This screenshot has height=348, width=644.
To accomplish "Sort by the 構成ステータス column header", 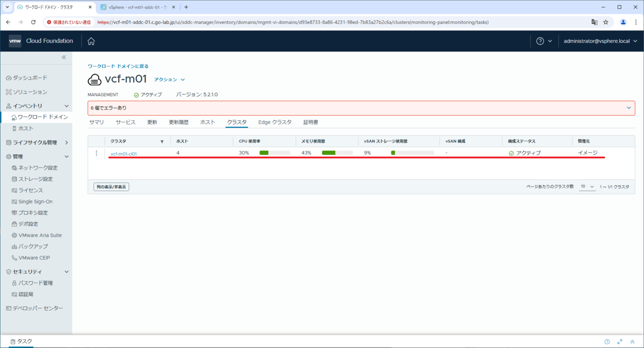I will click(522, 141).
